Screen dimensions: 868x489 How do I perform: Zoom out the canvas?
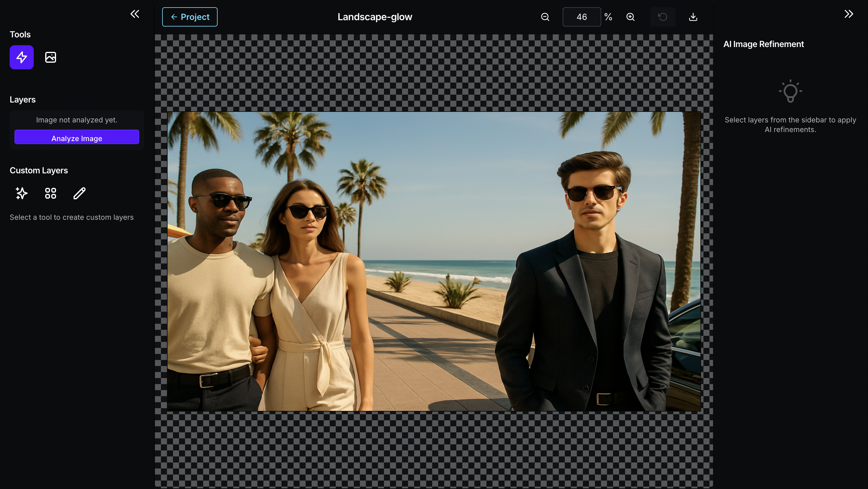(545, 17)
